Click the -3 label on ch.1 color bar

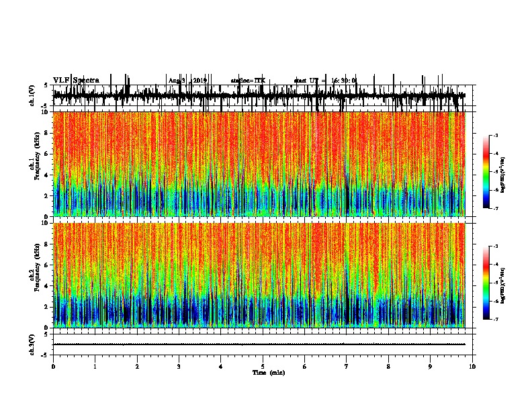496,135
